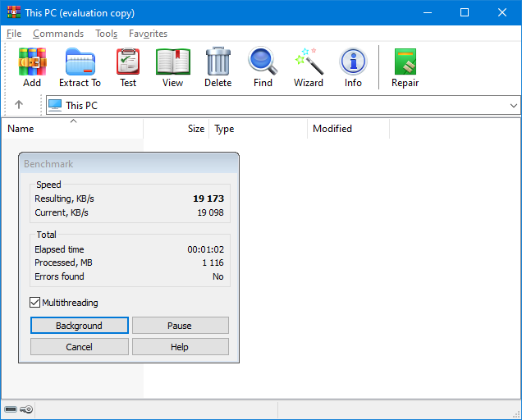The height and width of the screenshot is (420, 522).
Task: Cancel the benchmark dialog
Action: click(80, 347)
